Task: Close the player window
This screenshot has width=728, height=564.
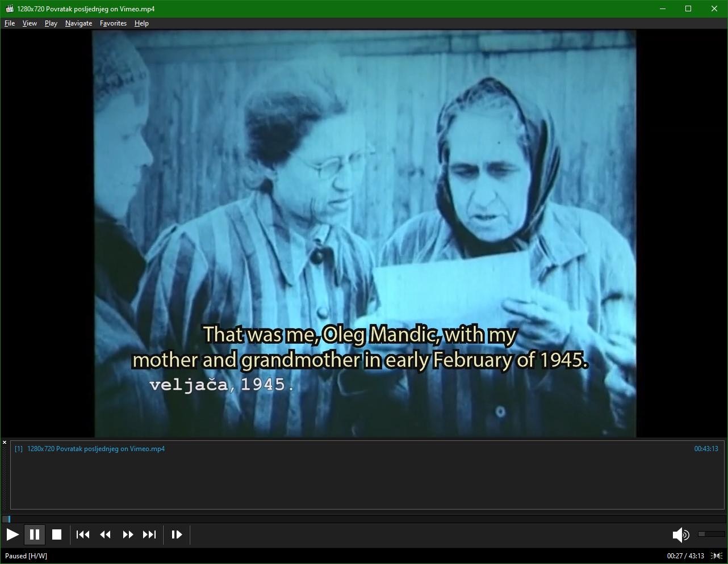Action: [714, 9]
